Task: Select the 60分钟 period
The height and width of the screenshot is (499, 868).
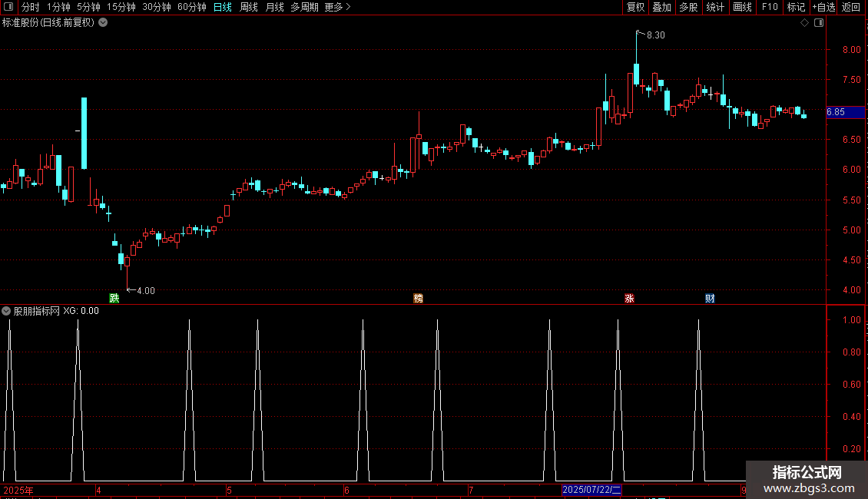Action: pos(191,7)
